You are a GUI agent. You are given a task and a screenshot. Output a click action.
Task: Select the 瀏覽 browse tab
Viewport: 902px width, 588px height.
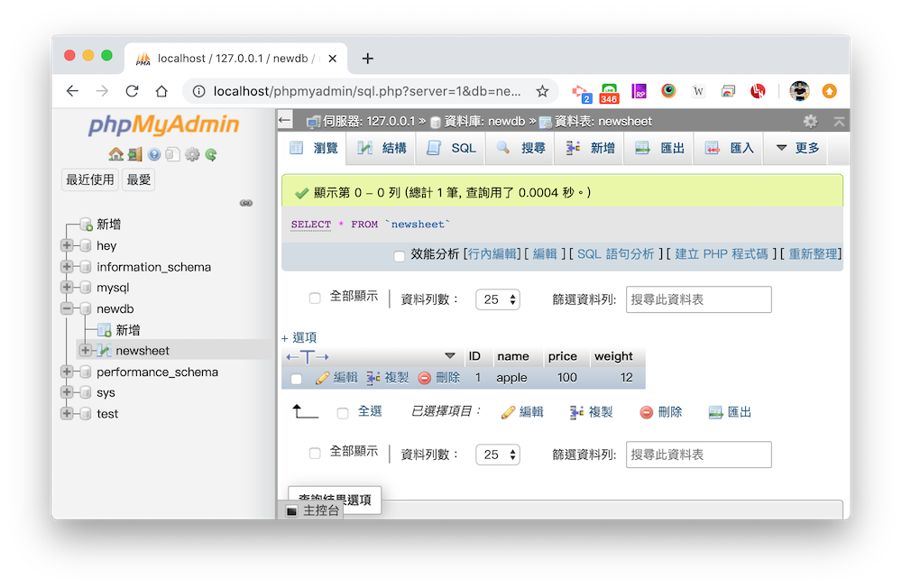click(x=314, y=149)
